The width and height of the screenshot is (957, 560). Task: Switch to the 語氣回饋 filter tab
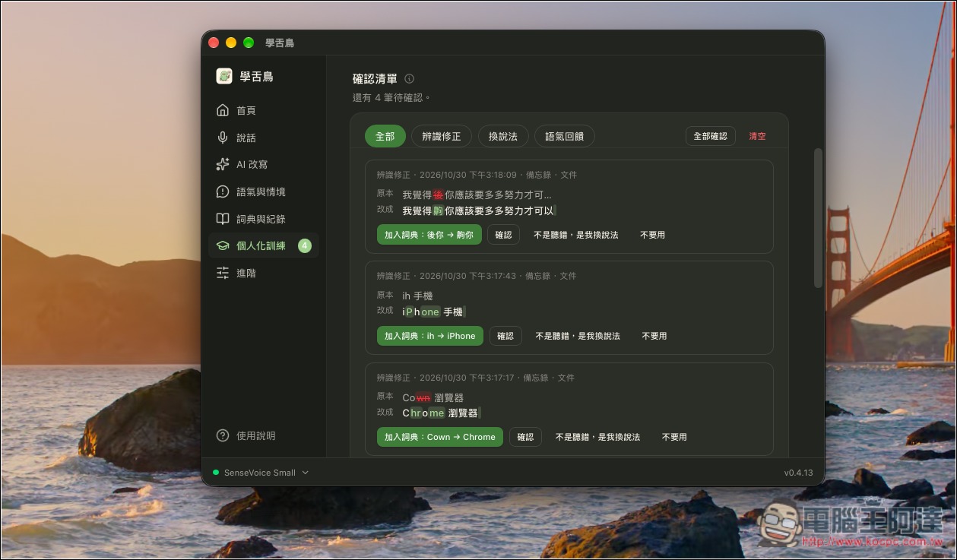[565, 136]
